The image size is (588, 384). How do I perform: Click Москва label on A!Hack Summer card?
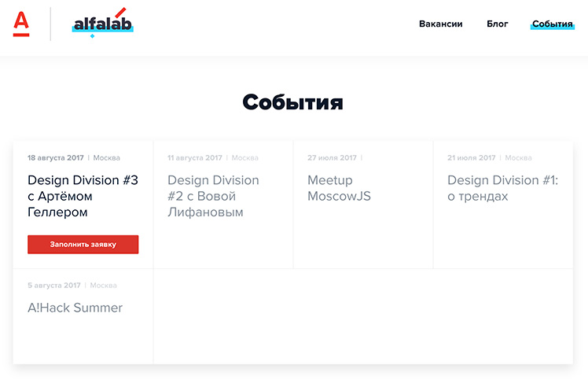[x=104, y=286]
